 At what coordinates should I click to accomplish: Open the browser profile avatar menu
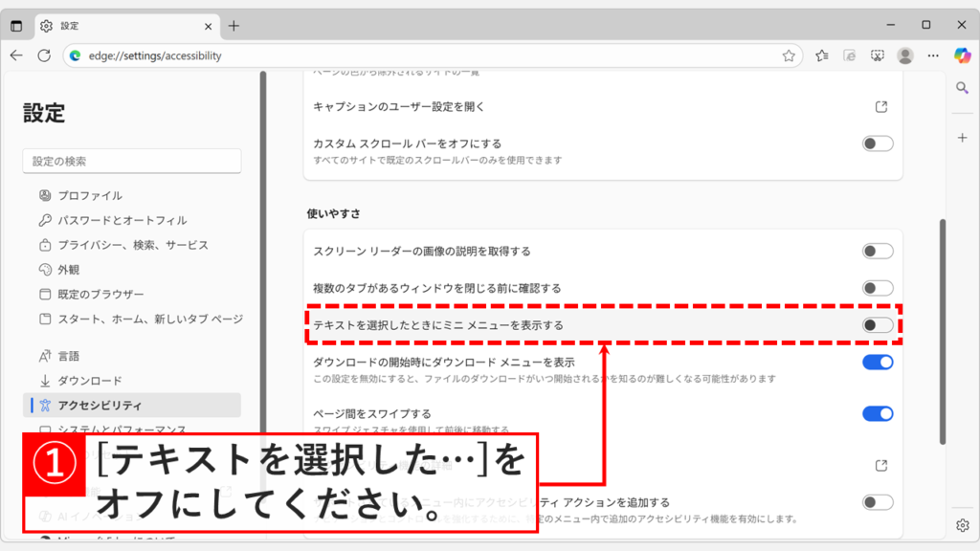point(905,55)
